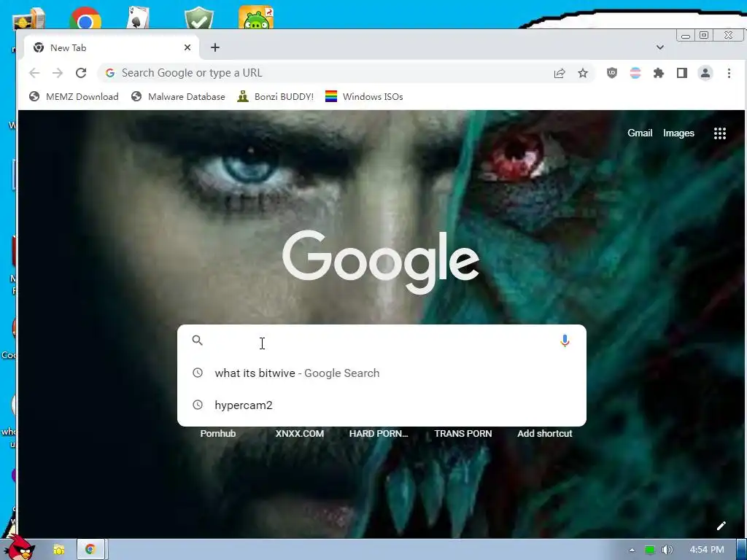Start voice search with microphone icon

[x=565, y=341]
